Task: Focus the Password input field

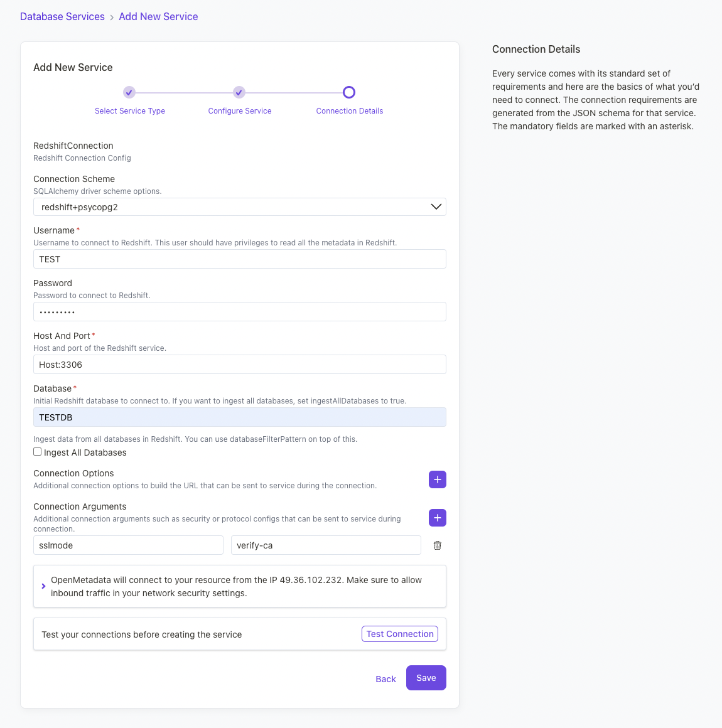Action: pos(239,311)
